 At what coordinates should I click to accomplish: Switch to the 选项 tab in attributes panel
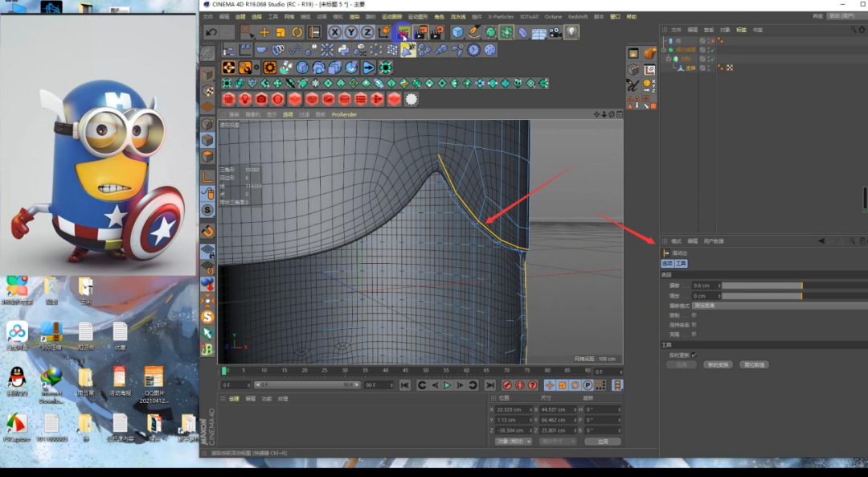click(x=668, y=264)
